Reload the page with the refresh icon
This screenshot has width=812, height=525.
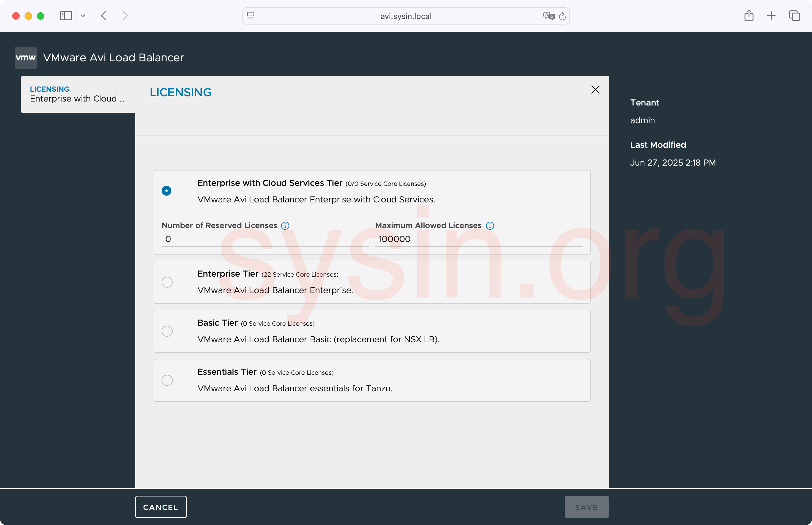coord(562,16)
